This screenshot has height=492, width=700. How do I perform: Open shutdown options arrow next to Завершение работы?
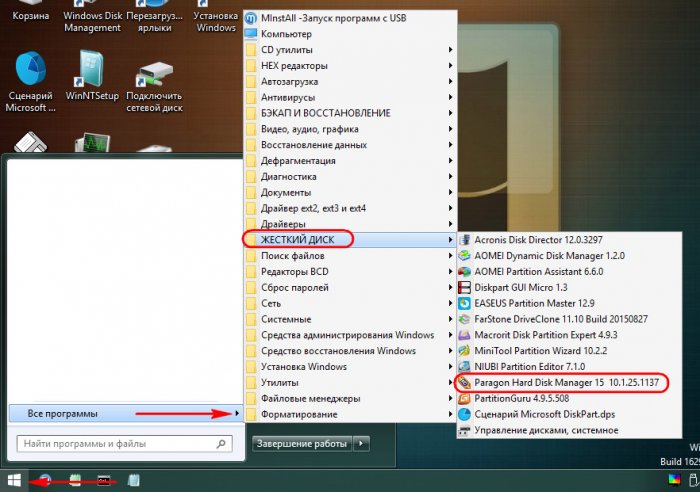click(362, 444)
